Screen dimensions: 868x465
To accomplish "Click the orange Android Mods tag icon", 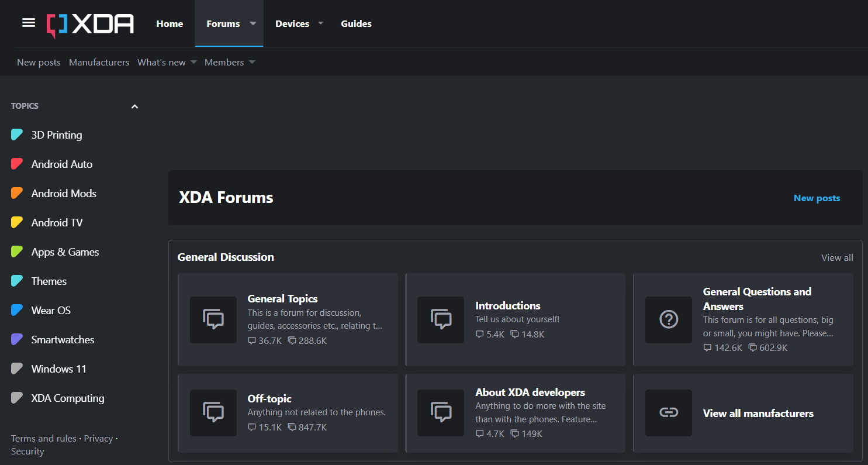I will (x=17, y=194).
